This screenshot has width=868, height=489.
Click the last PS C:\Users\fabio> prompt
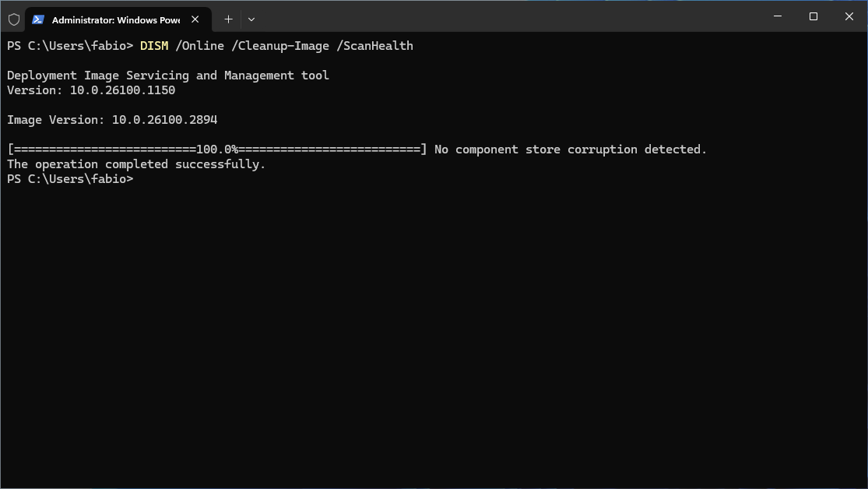click(70, 179)
